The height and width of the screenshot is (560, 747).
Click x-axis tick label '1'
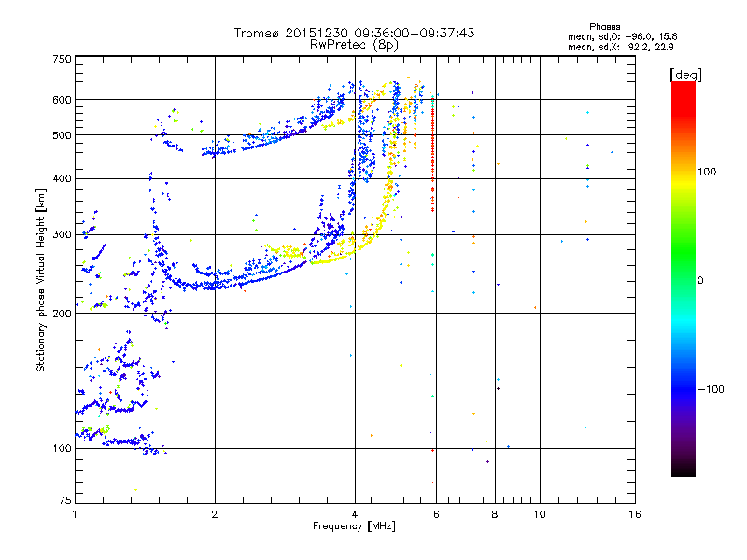pyautogui.click(x=75, y=514)
